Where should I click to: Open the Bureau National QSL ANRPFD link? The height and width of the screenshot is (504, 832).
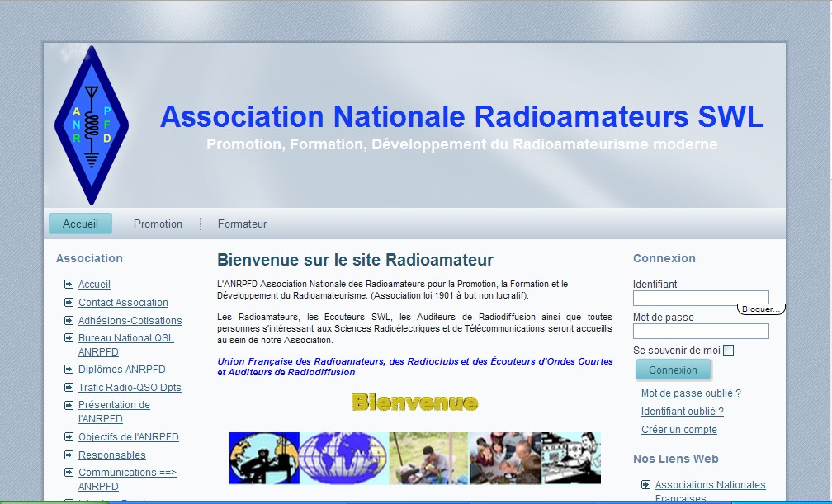[126, 345]
